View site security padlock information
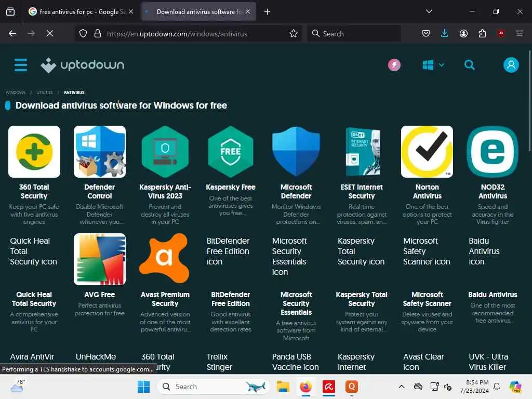This screenshot has height=399, width=532. pyautogui.click(x=98, y=33)
